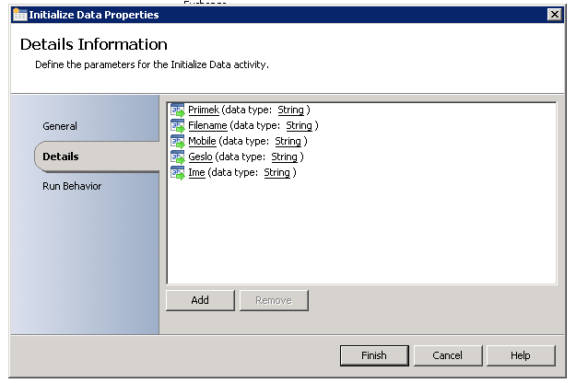Click the Geslo parameter name link
The image size is (588, 383).
[x=200, y=157]
